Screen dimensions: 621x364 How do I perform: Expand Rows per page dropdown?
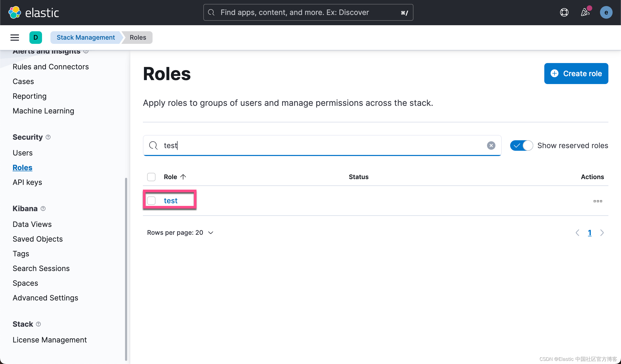(x=180, y=233)
